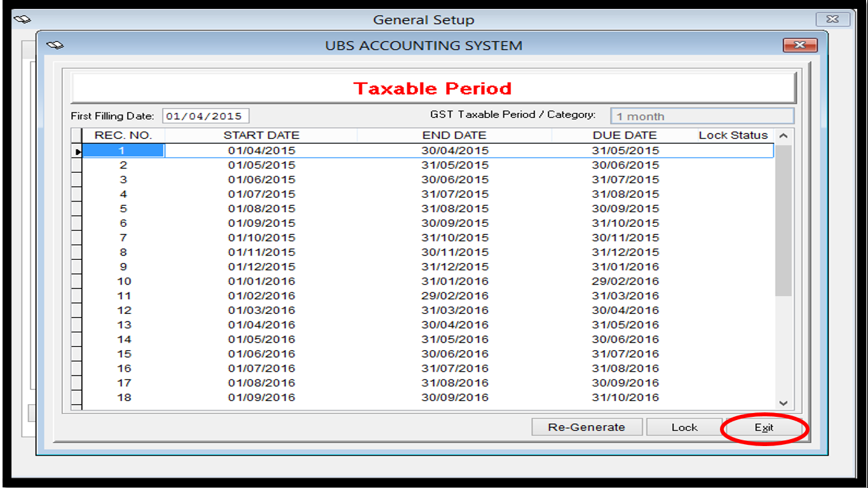Select record number 12 cell
The image size is (868, 488).
click(123, 311)
